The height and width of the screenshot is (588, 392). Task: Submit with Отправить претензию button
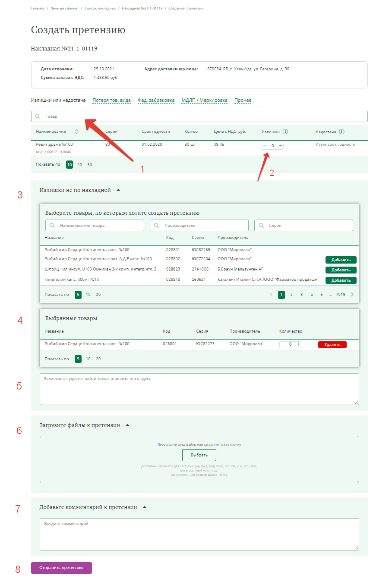click(61, 568)
